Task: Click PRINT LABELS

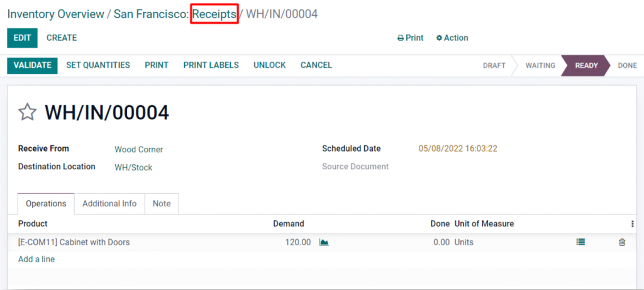Action: click(x=211, y=65)
